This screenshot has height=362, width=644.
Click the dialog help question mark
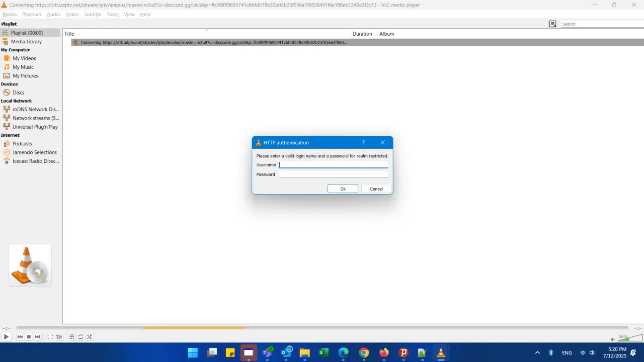point(363,142)
